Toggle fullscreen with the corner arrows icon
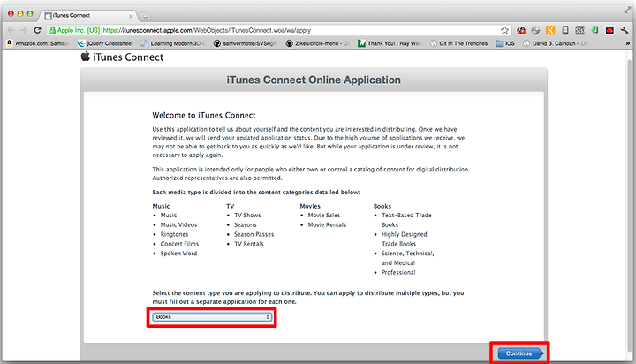 (x=627, y=10)
